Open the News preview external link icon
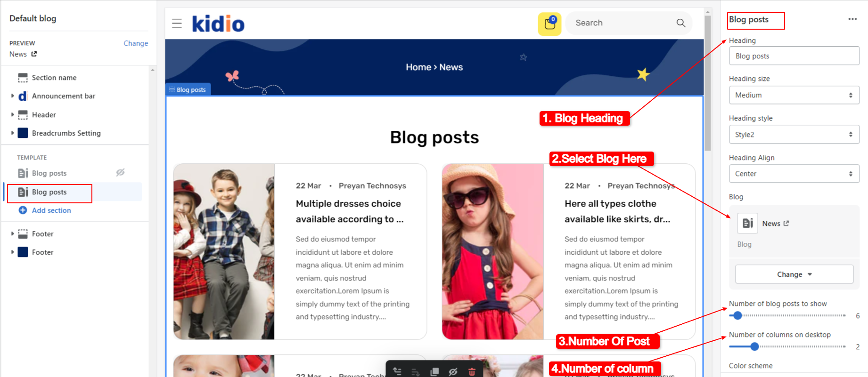Screen dimensions: 868x377 pyautogui.click(x=34, y=54)
